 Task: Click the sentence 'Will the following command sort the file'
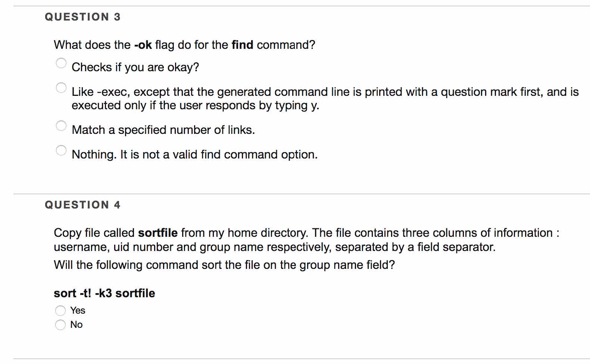click(x=224, y=265)
